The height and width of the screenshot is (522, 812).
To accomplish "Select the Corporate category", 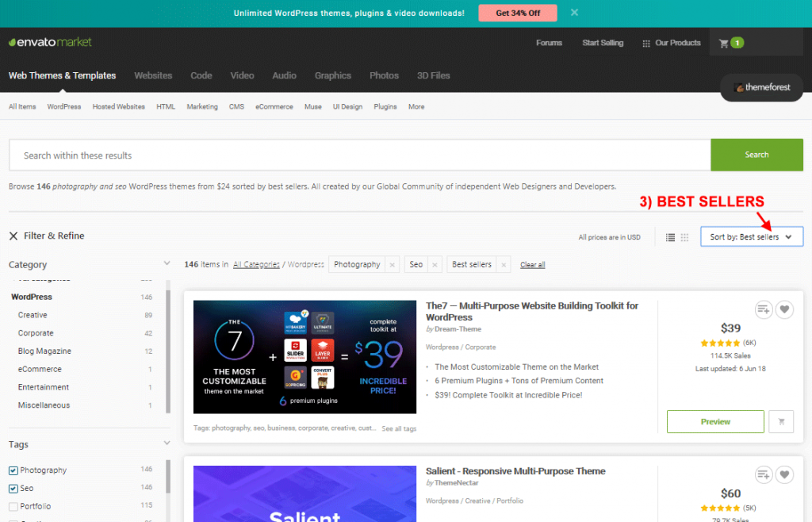I will click(35, 333).
